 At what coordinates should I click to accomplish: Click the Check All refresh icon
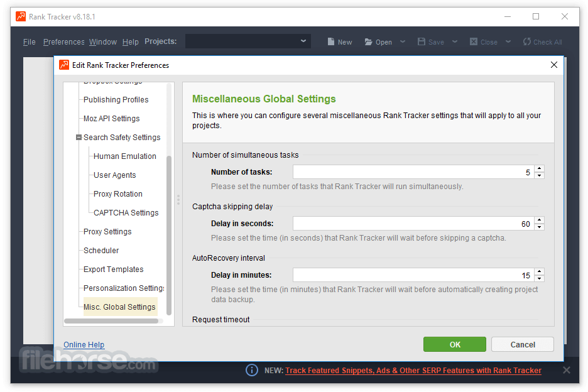pos(526,41)
